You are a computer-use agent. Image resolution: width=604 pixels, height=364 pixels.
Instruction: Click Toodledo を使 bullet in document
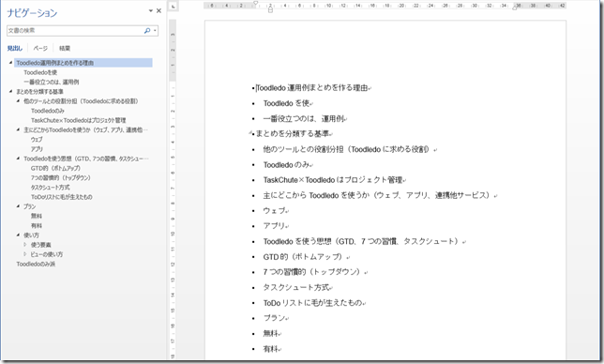click(x=286, y=103)
